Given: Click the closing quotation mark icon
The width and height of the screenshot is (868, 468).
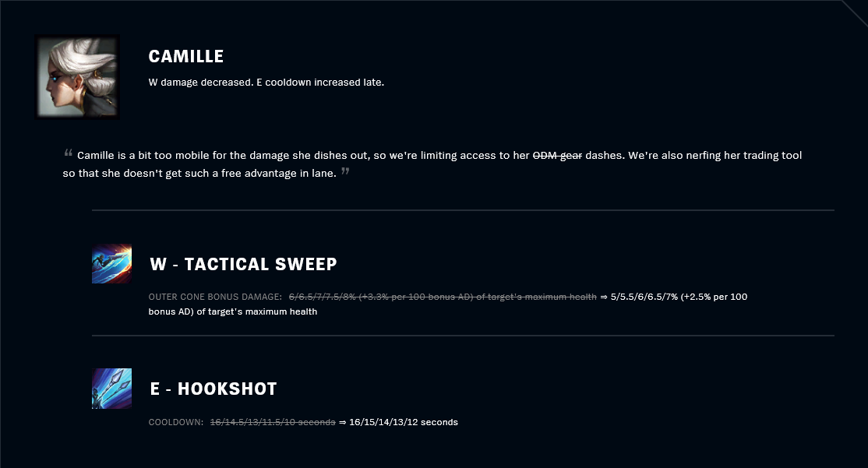Looking at the screenshot, I should (345, 171).
